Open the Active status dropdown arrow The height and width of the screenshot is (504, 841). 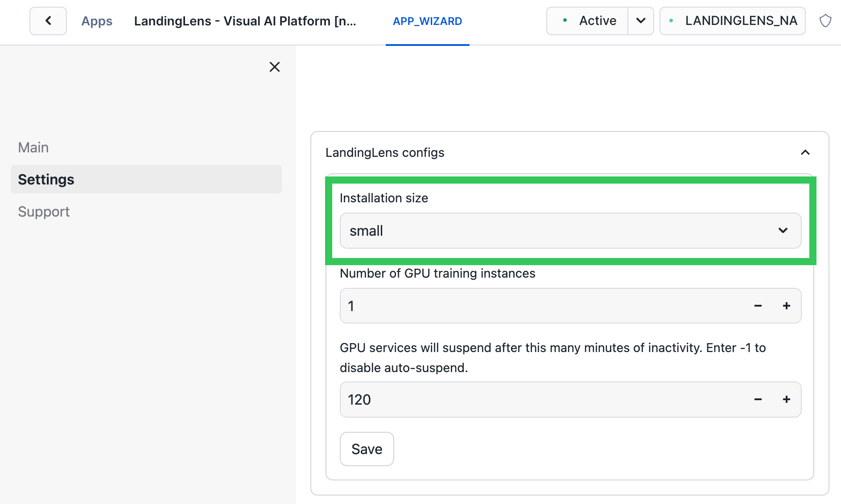[x=641, y=21]
